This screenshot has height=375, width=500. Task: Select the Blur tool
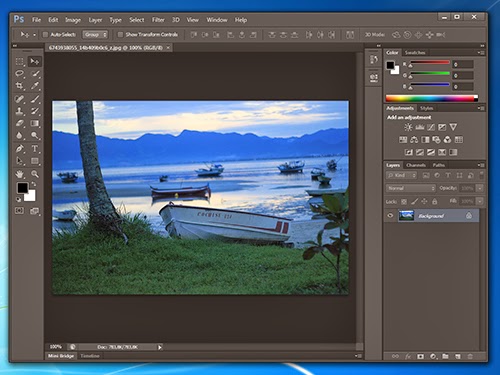(19, 135)
